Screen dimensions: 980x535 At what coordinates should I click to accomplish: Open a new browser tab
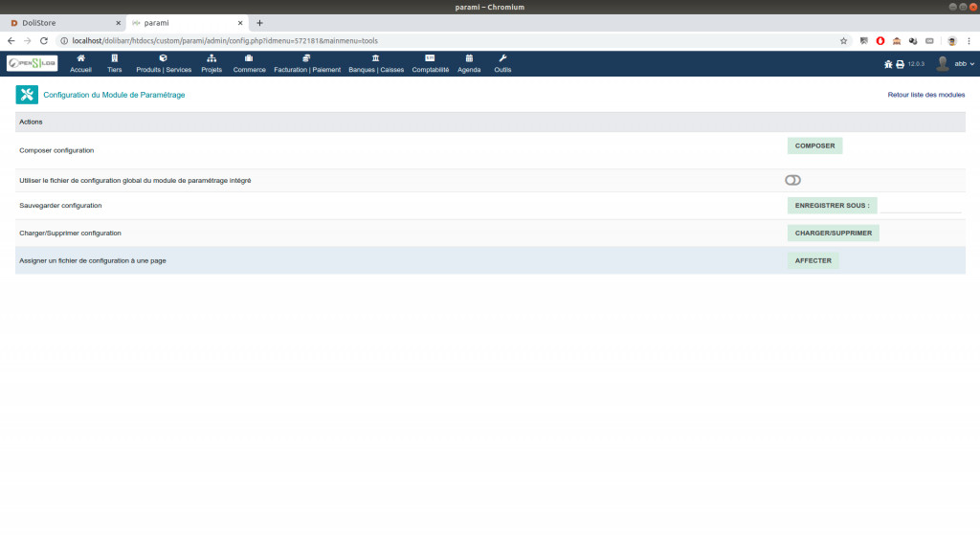259,23
